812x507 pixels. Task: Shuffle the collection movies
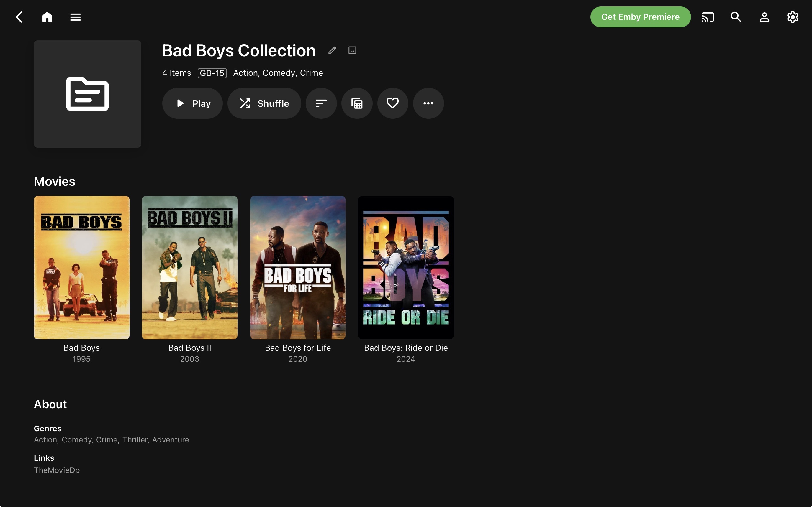264,103
